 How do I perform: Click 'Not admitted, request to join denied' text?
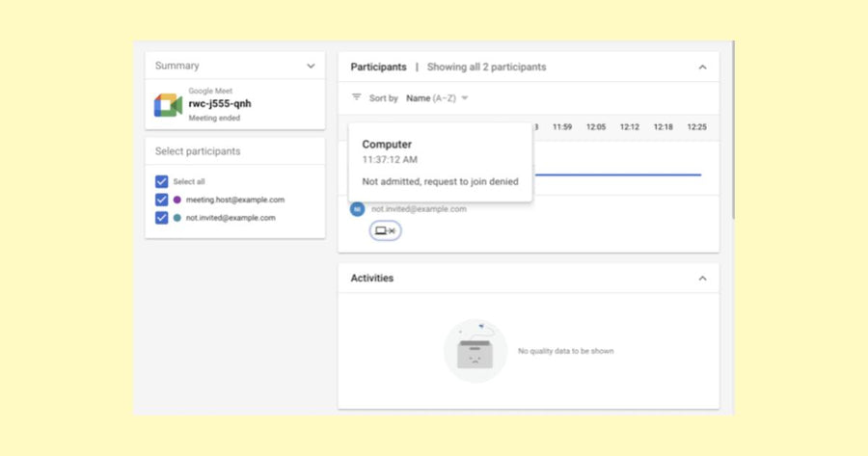point(440,181)
